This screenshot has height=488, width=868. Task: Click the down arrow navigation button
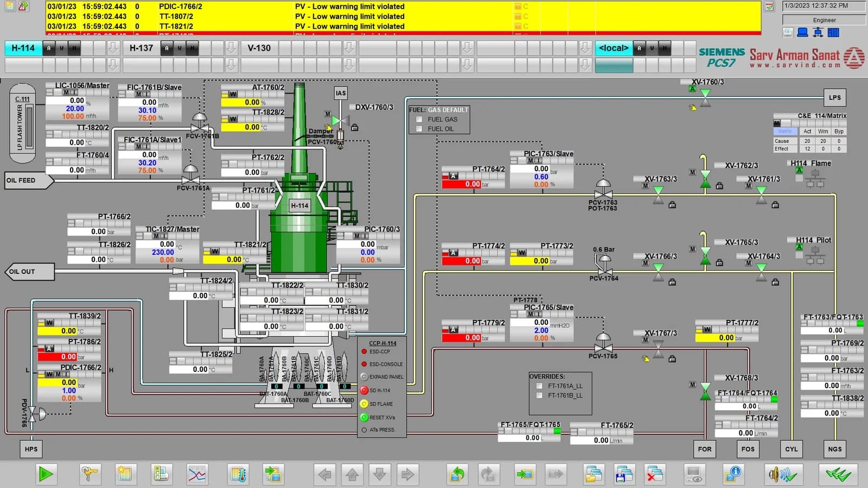point(380,475)
